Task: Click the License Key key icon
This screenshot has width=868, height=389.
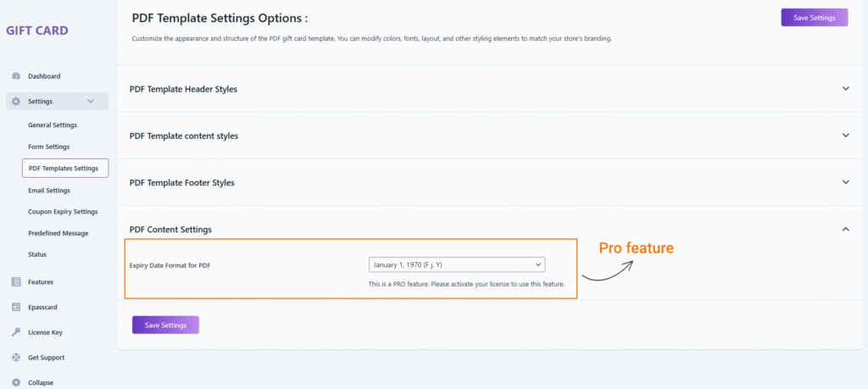Action: 16,332
